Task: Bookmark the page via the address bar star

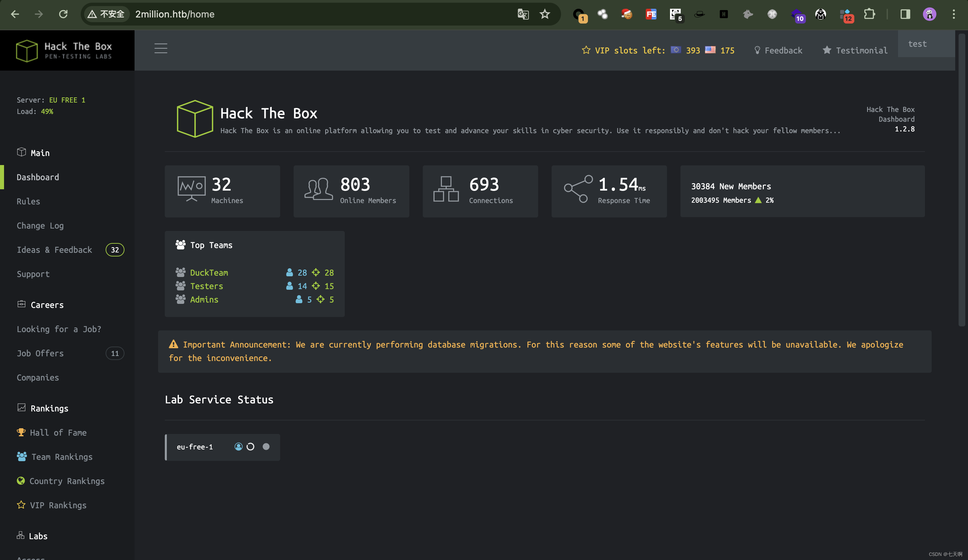Action: [x=544, y=14]
